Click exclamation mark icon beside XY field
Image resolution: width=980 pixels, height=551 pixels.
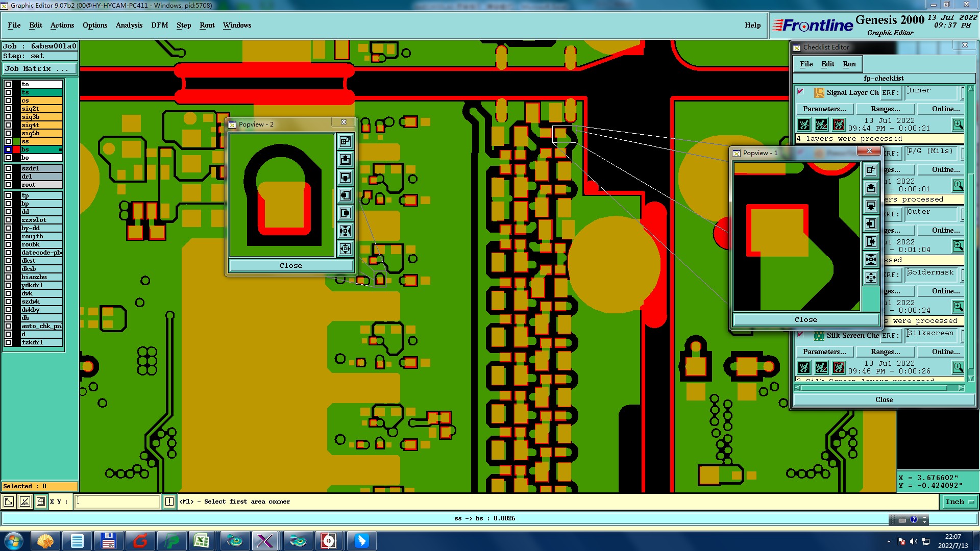(x=169, y=502)
